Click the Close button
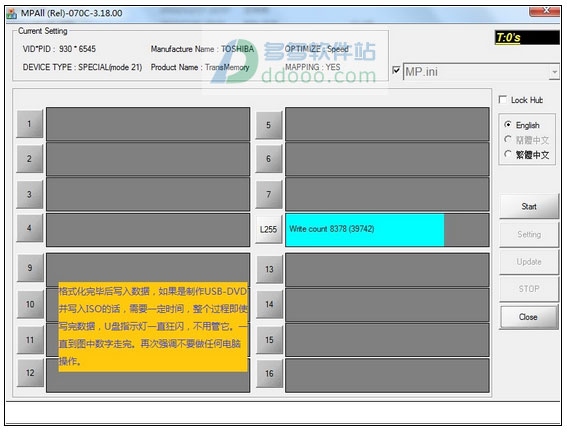The height and width of the screenshot is (433, 567). pos(529,317)
